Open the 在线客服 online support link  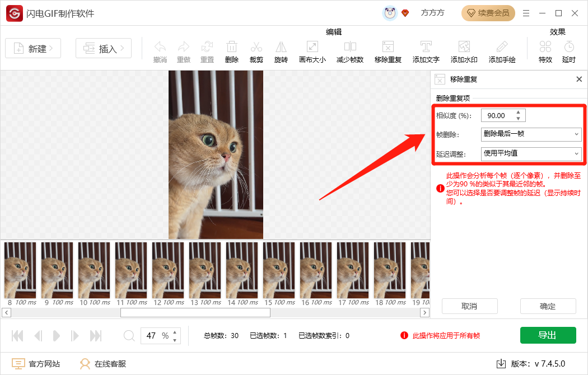tap(102, 364)
